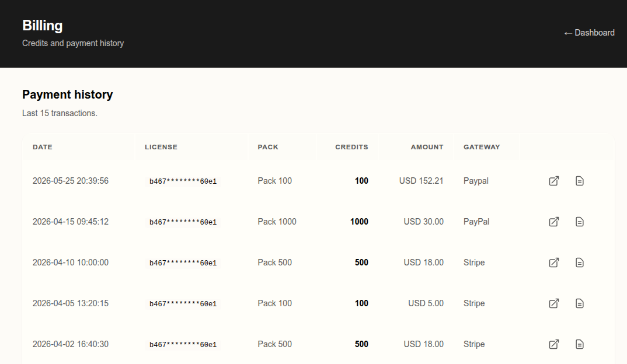Click license key in 2026-04-15 row
This screenshot has width=627, height=364.
(183, 222)
